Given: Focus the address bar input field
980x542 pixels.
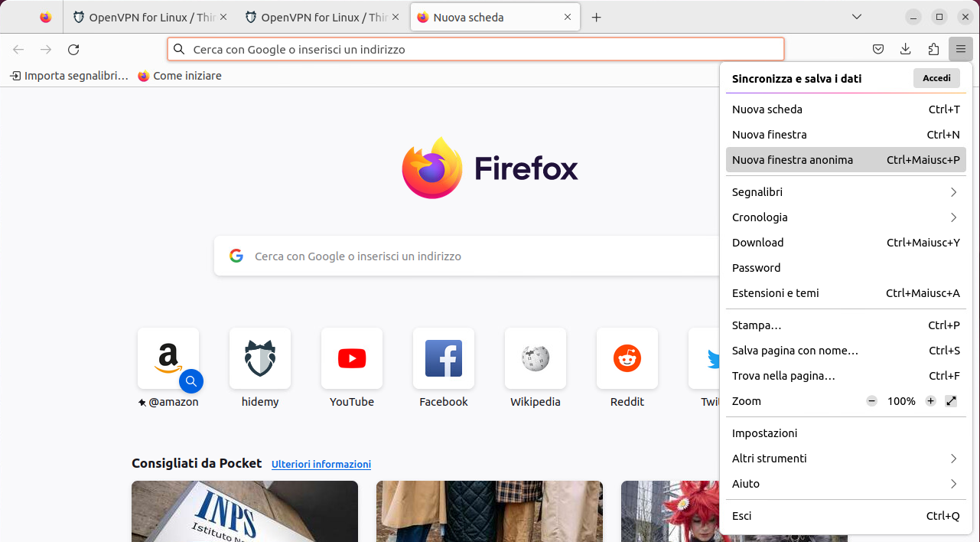Looking at the screenshot, I should (x=476, y=49).
